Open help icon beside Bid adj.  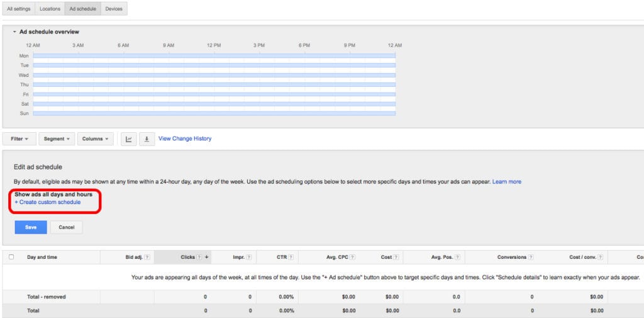point(147,257)
